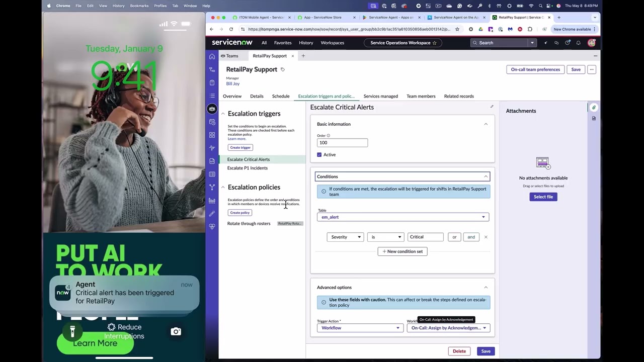Click the 'and' toggle in the condition row
The image size is (644, 362).
471,237
